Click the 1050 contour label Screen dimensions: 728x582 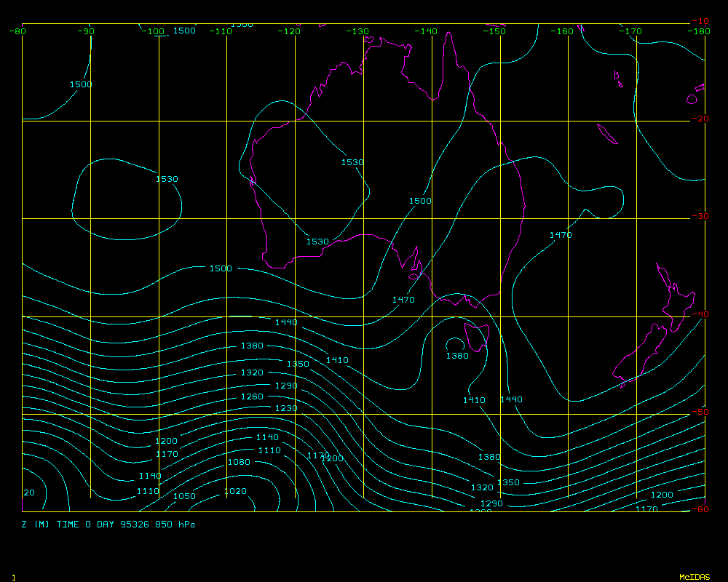point(184,496)
